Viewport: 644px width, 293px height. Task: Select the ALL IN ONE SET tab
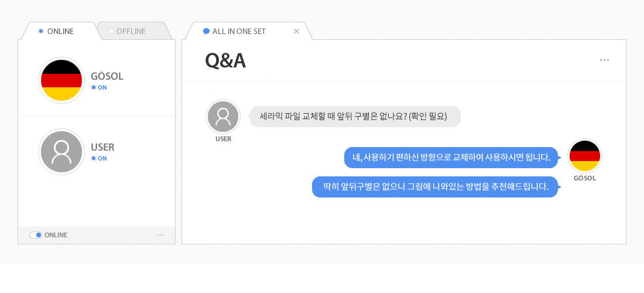(239, 31)
